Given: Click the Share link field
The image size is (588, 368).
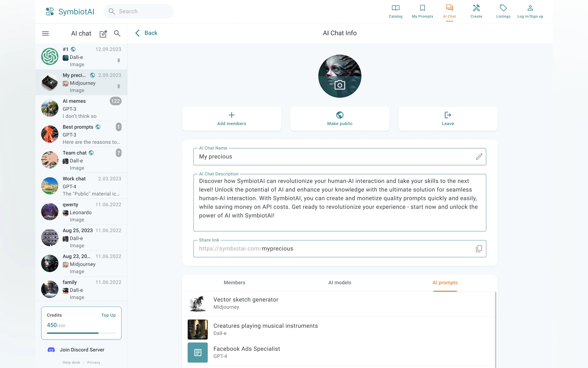Looking at the screenshot, I should [340, 248].
